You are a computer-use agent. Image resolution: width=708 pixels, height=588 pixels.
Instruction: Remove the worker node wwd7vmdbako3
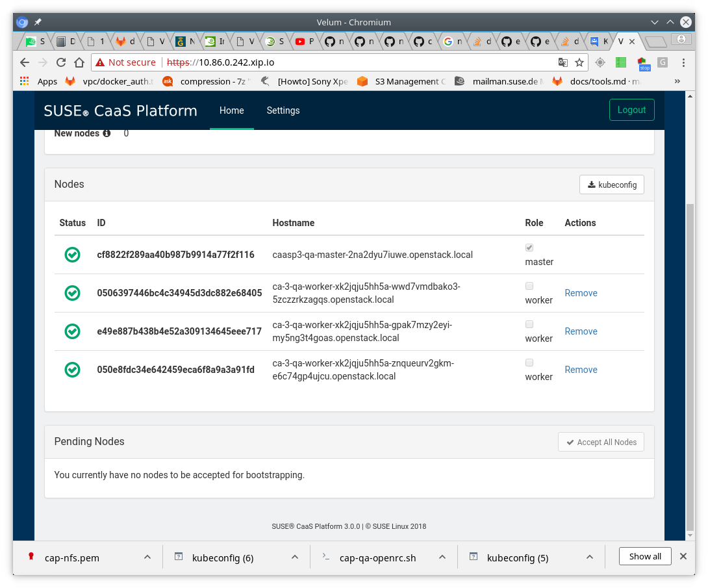coord(581,293)
